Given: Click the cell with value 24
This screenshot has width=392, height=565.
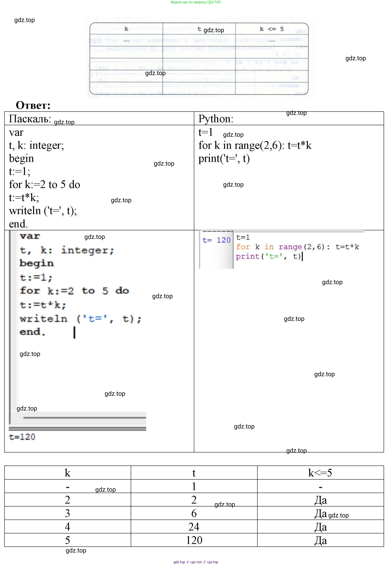Looking at the screenshot, I should (x=194, y=527).
